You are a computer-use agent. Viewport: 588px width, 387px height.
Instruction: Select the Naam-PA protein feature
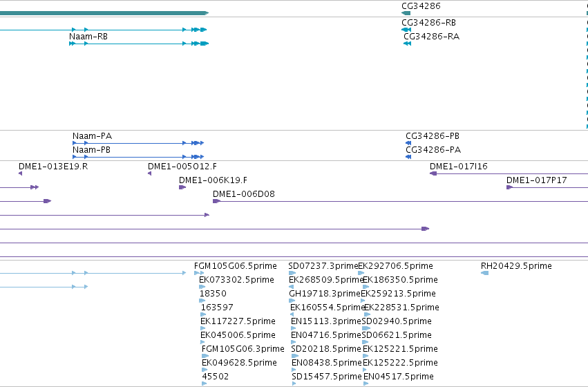tap(138, 143)
